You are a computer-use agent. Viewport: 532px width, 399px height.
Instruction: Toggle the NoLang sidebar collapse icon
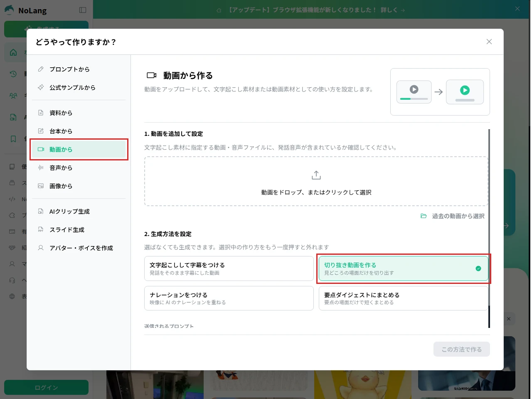click(83, 10)
